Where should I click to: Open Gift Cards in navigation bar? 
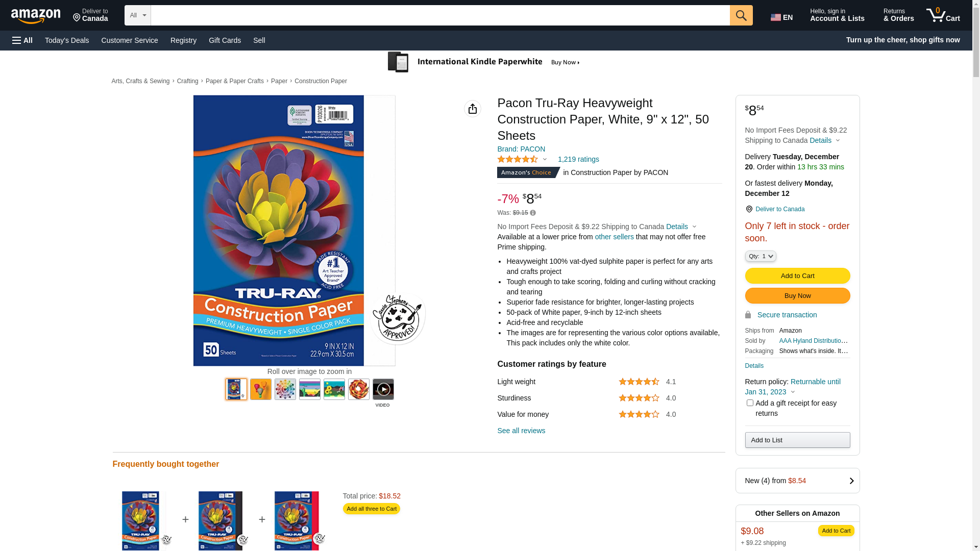(x=225, y=40)
